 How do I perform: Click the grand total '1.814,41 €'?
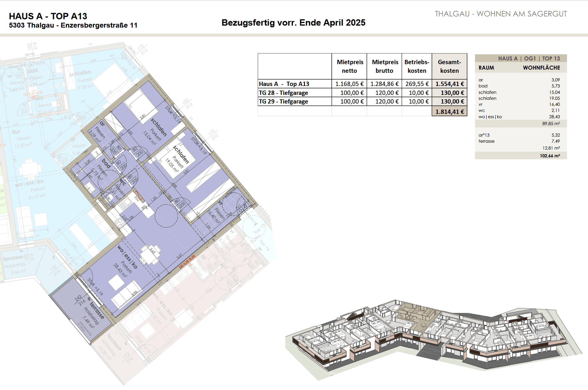tap(450, 112)
